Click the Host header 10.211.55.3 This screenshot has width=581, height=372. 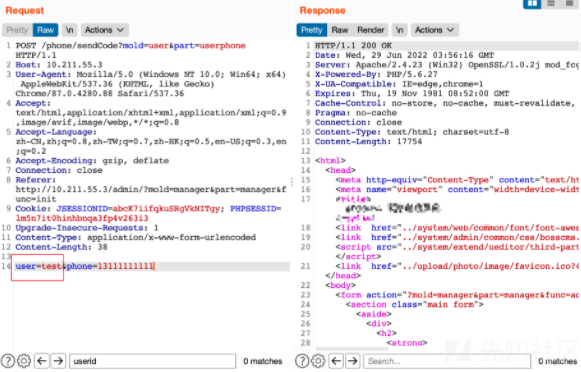[59, 64]
